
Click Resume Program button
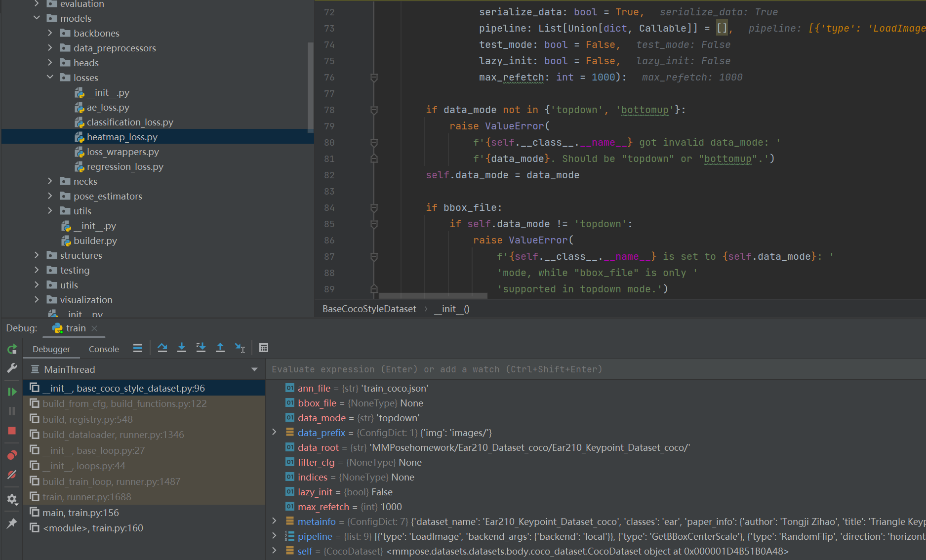[12, 392]
